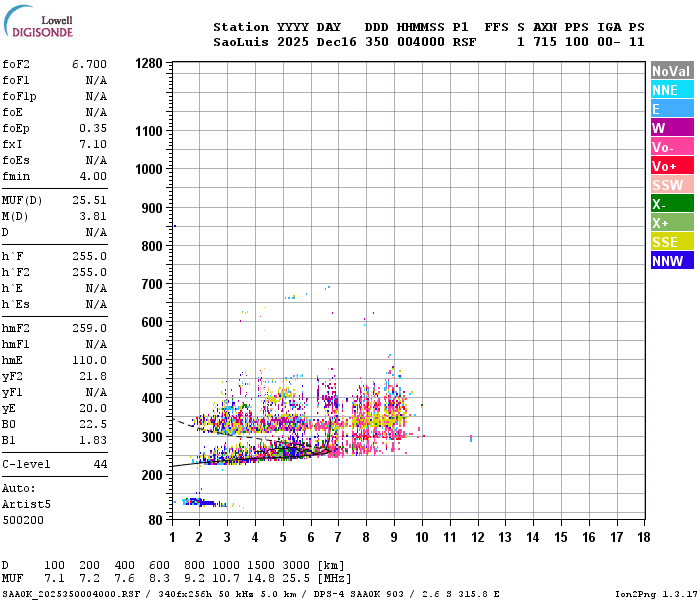Click the hmF2 value 259.0
Viewport: 700px width, 600px height.
coord(89,329)
